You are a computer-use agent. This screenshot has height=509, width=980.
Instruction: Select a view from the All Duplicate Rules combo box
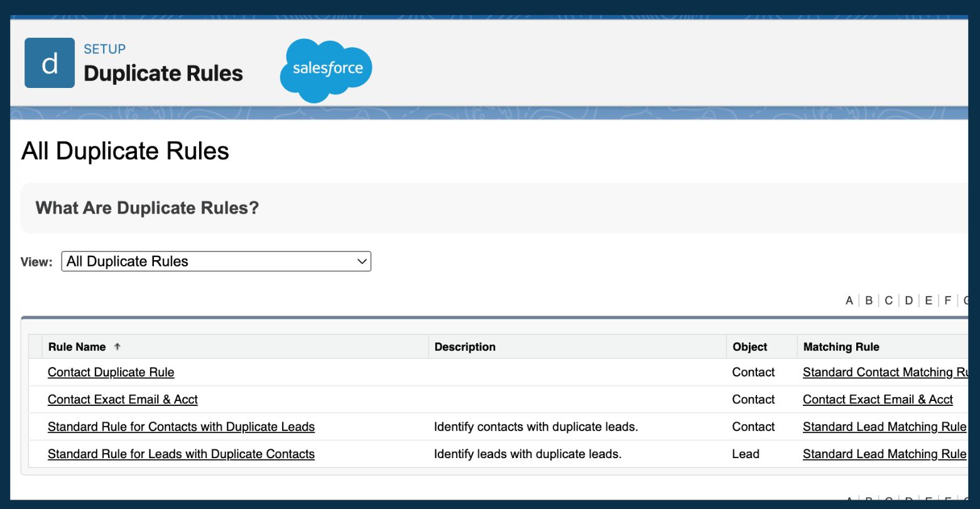[x=215, y=261]
